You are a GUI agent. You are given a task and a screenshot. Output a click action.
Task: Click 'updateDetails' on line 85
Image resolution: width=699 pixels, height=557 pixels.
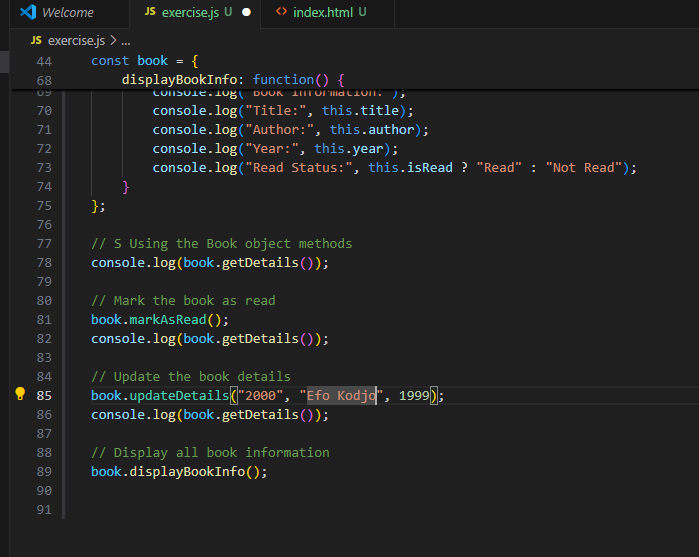(179, 396)
